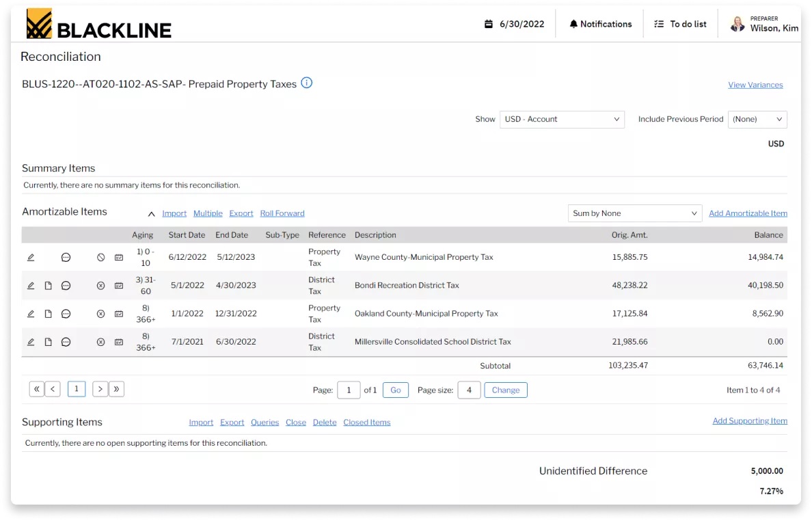Delete the Bondi Recreation District Tax item
Viewport: 812px width, 521px height.
pyautogui.click(x=101, y=285)
